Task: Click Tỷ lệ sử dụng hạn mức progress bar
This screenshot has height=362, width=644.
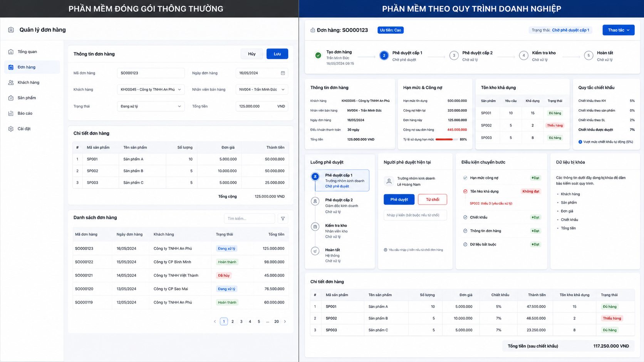Action: click(x=446, y=139)
